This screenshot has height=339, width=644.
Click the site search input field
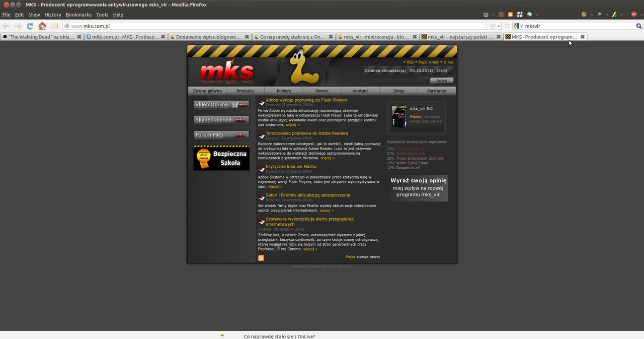tap(395, 80)
